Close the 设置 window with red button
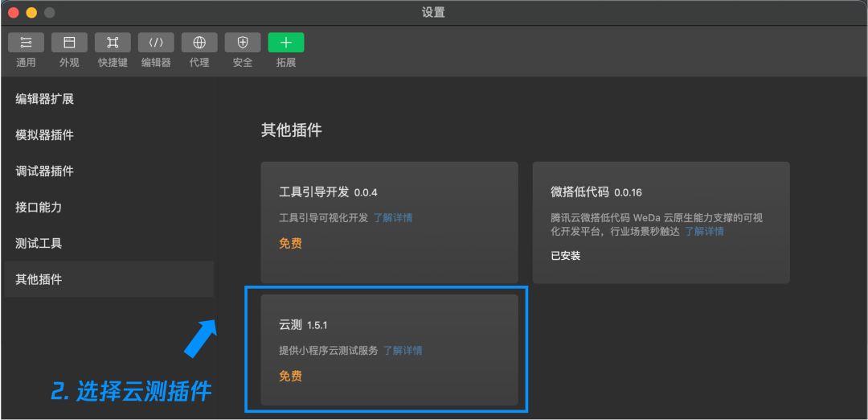The height and width of the screenshot is (420, 868). (14, 12)
